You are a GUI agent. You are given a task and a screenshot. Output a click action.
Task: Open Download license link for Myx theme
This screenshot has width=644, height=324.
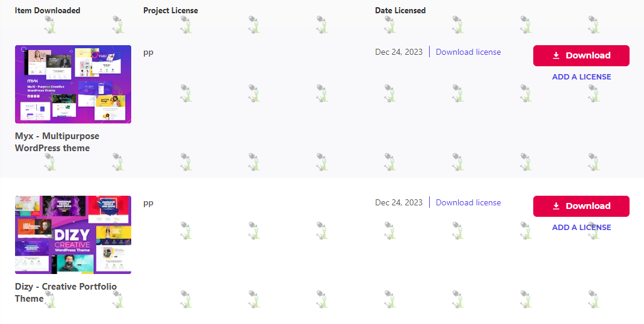(x=468, y=52)
